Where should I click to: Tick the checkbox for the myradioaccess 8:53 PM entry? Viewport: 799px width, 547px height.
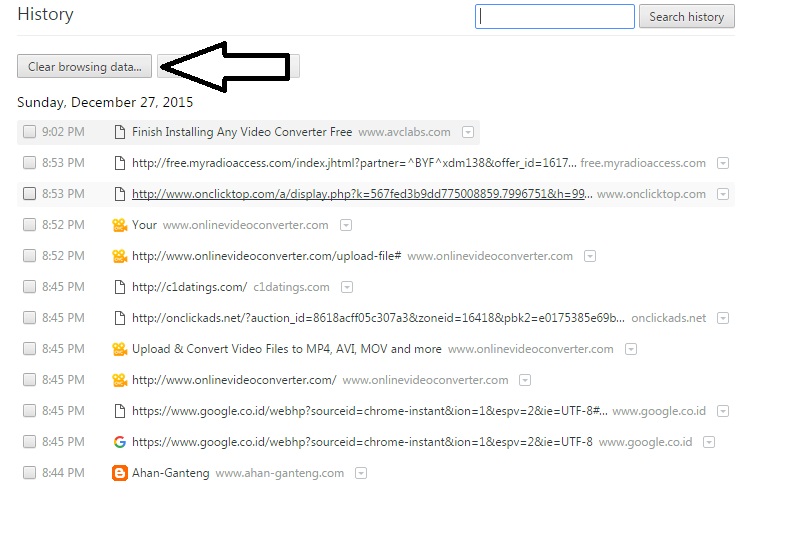[x=30, y=163]
